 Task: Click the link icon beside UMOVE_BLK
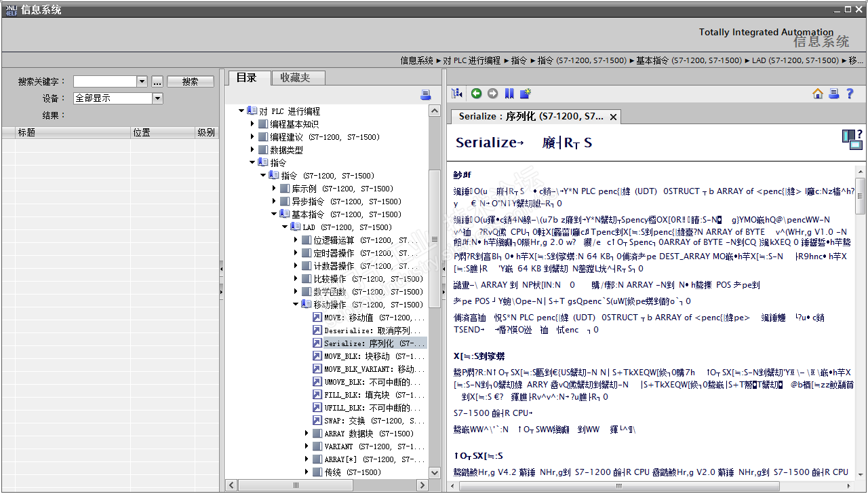coord(317,382)
